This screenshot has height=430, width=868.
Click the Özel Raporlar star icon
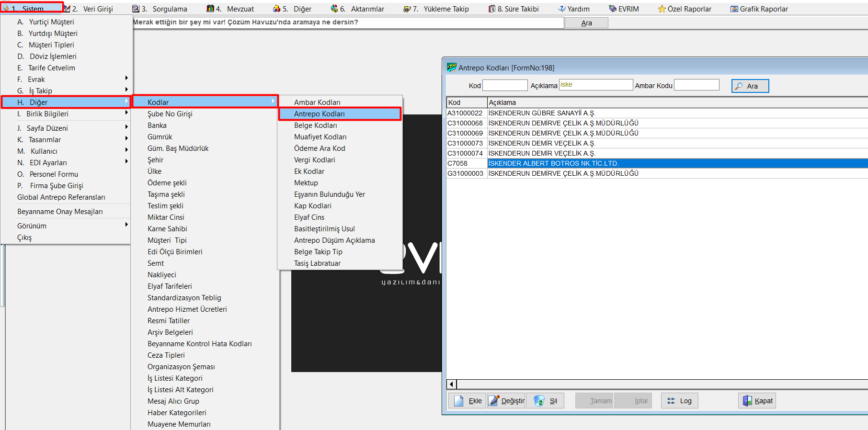(662, 9)
